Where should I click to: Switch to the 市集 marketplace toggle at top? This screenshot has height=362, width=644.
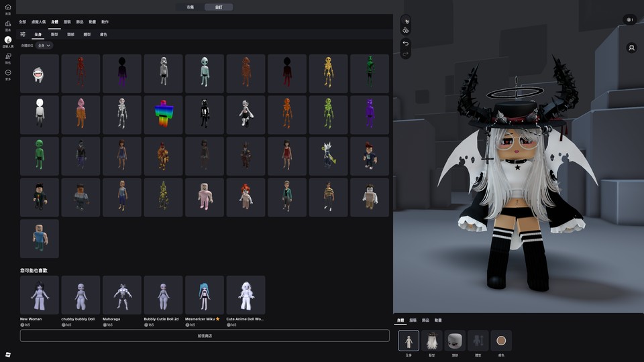tap(191, 7)
